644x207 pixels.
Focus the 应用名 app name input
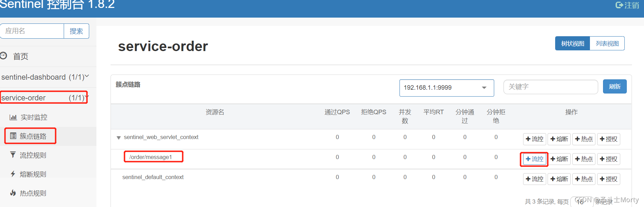coord(32,31)
